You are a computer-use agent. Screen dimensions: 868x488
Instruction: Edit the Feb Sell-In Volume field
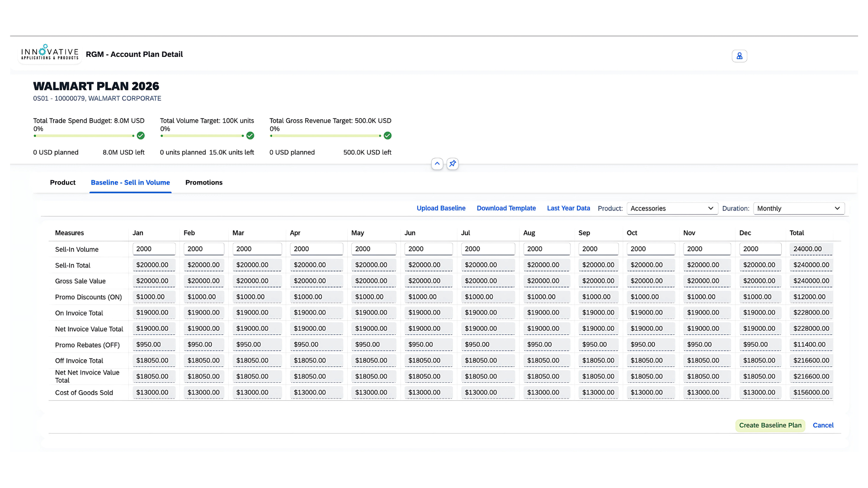(x=204, y=249)
